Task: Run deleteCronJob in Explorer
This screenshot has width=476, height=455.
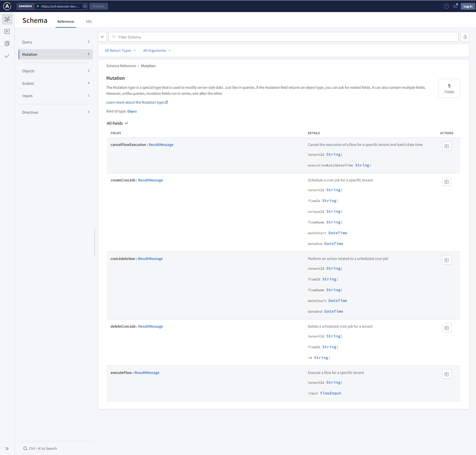Action: (447, 328)
